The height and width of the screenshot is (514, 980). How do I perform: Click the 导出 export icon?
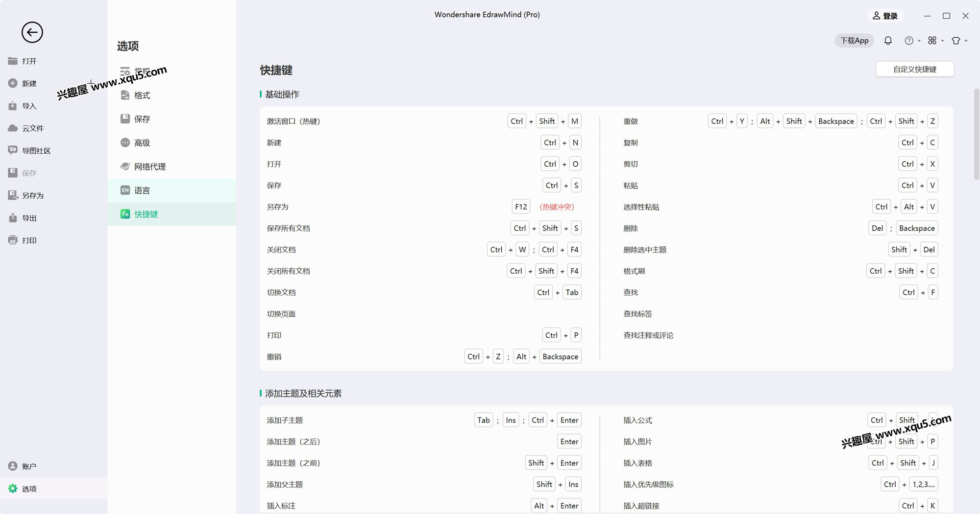click(13, 218)
